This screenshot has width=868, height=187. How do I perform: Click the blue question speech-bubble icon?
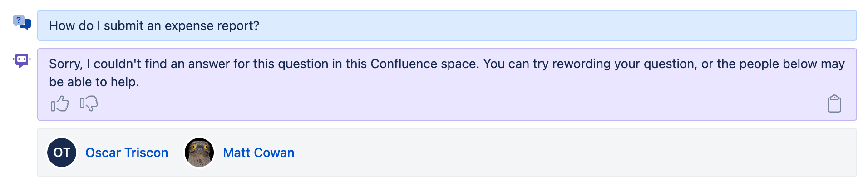pyautogui.click(x=22, y=22)
